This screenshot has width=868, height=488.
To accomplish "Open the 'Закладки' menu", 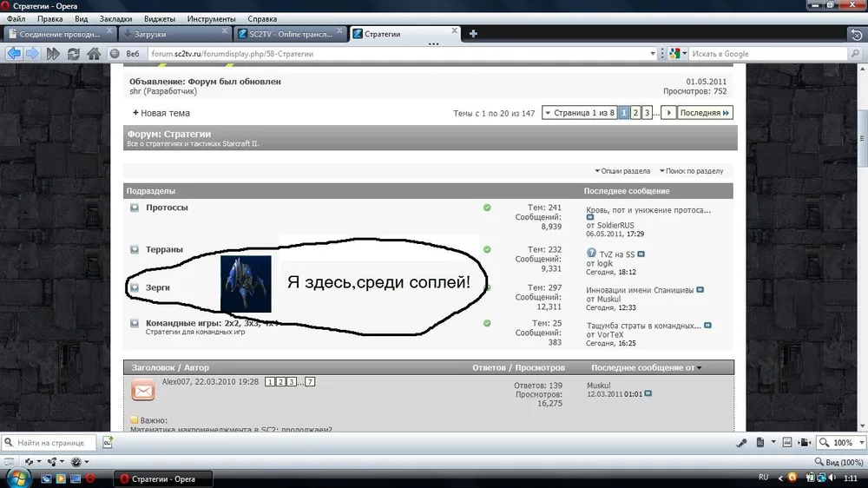I will (x=115, y=18).
